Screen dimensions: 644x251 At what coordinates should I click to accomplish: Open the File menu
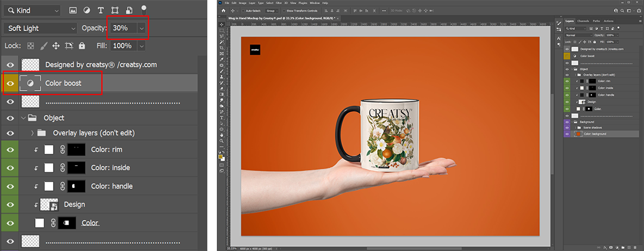coord(227,3)
